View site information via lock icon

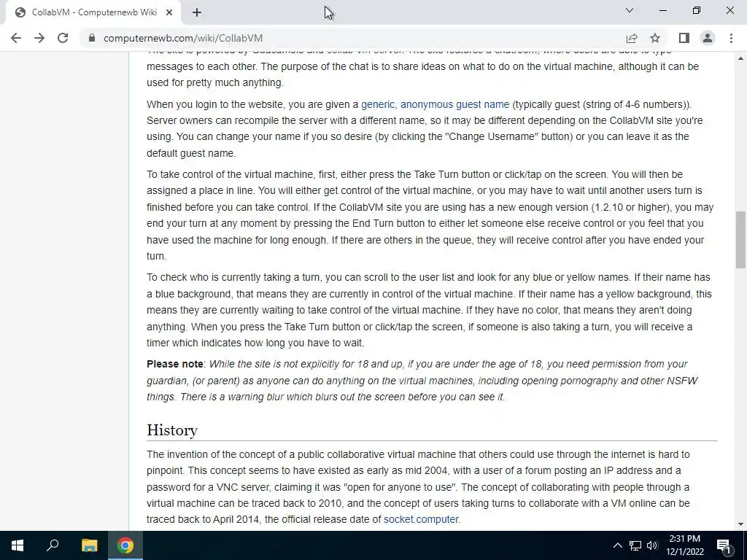coord(92,38)
